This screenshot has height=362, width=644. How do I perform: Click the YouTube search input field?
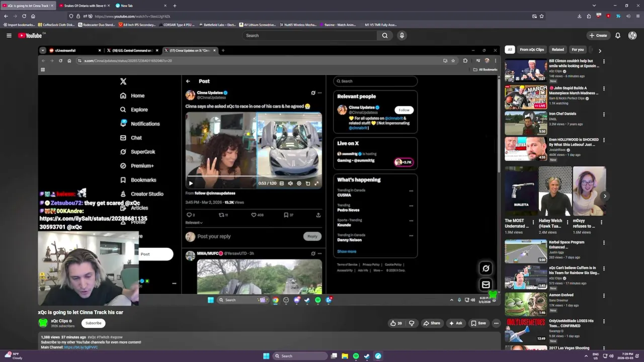click(x=309, y=35)
